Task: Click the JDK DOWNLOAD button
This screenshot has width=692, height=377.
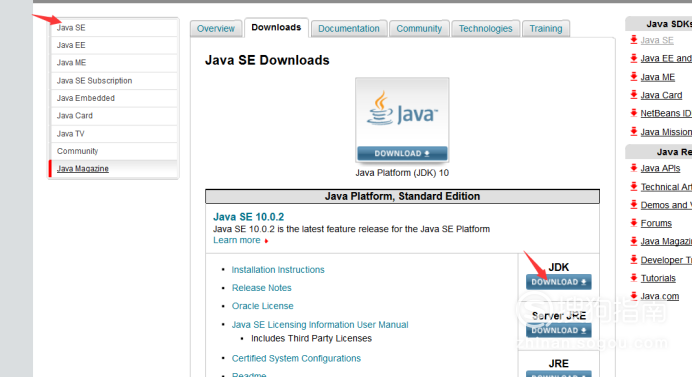Action: tap(559, 282)
